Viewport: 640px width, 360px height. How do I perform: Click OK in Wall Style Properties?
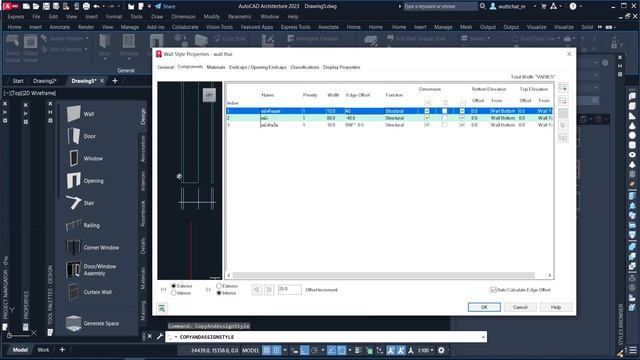pyautogui.click(x=484, y=307)
